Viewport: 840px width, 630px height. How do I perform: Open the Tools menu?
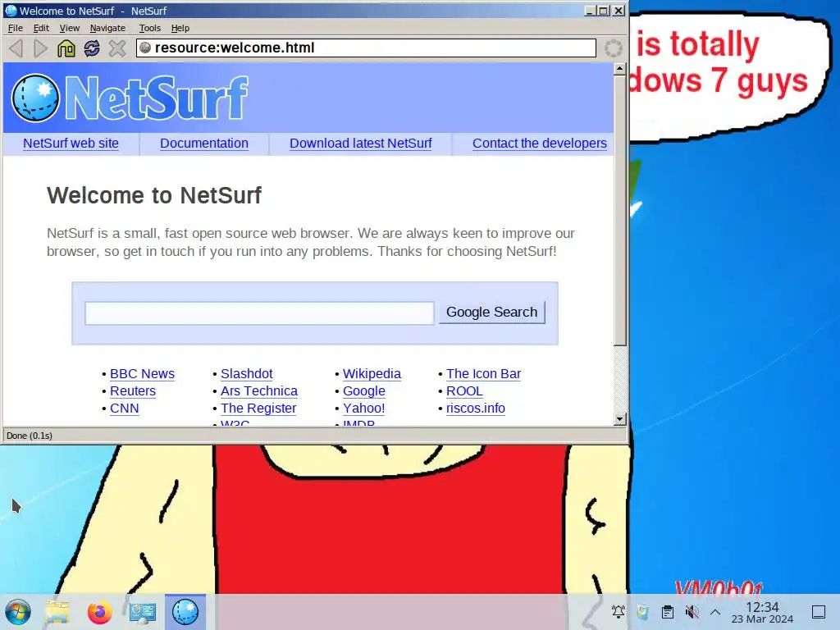[149, 28]
